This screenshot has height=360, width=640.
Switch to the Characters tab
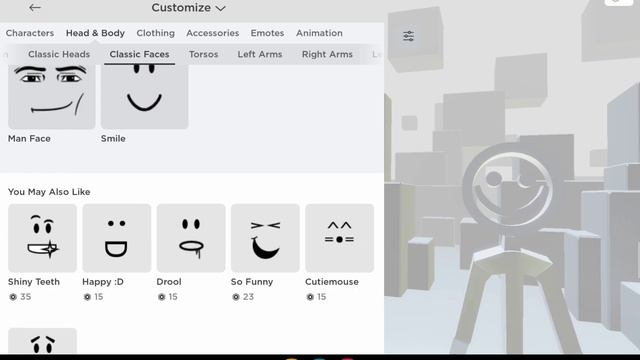[30, 33]
